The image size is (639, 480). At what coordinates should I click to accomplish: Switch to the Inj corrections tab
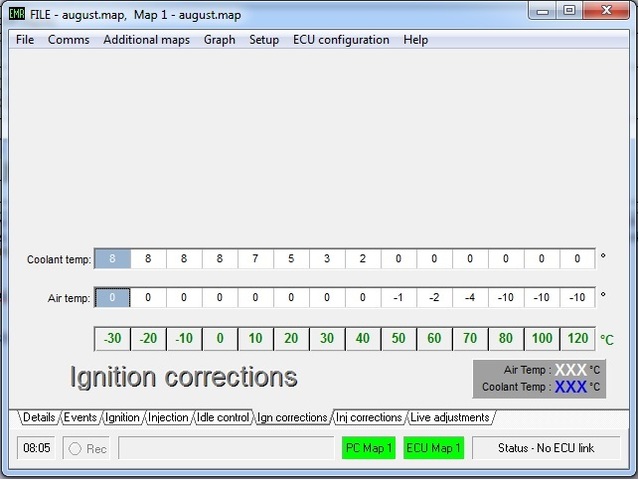click(x=369, y=418)
